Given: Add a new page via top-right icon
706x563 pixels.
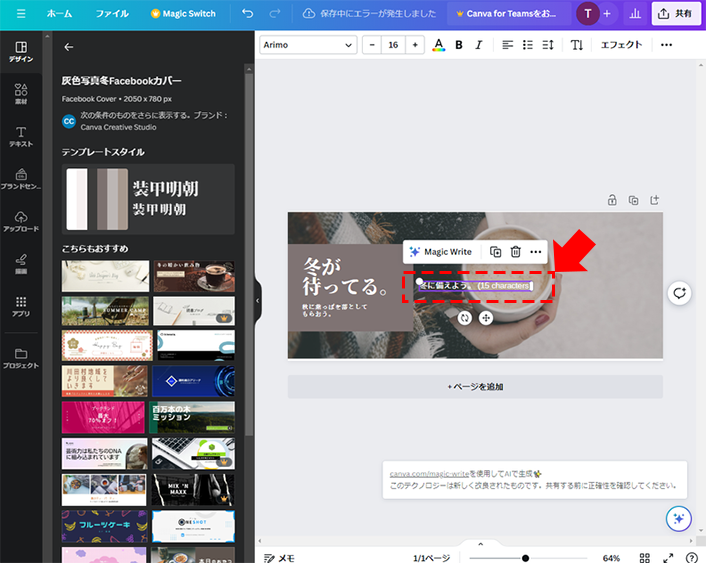Looking at the screenshot, I should tap(655, 200).
